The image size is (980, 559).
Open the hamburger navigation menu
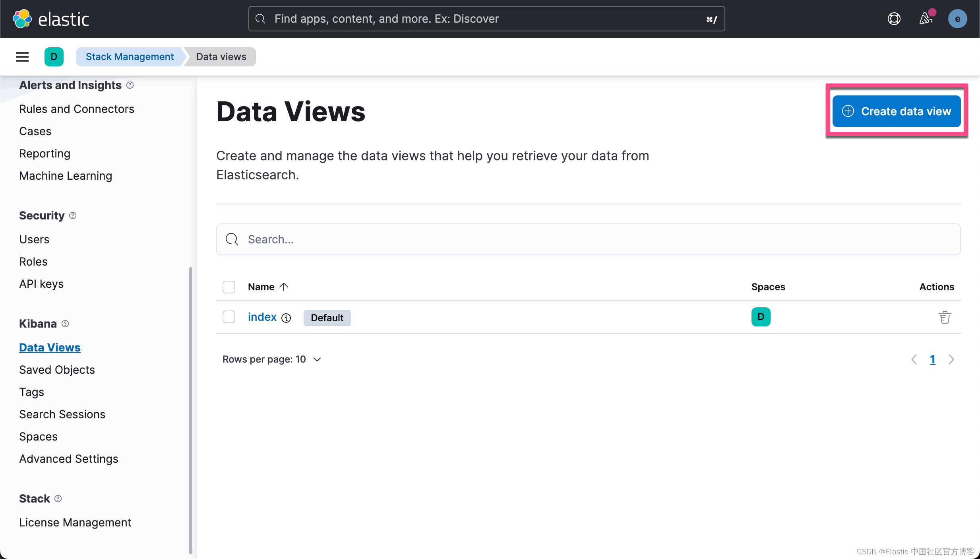(22, 56)
